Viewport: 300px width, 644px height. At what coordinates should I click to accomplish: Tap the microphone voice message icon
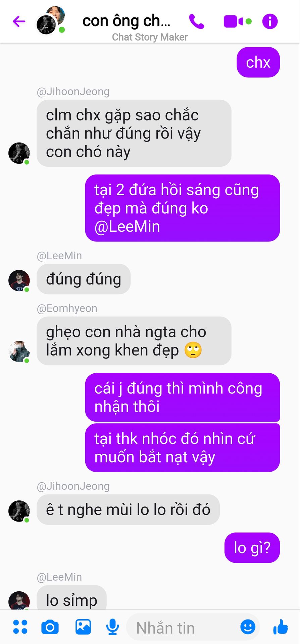click(112, 627)
